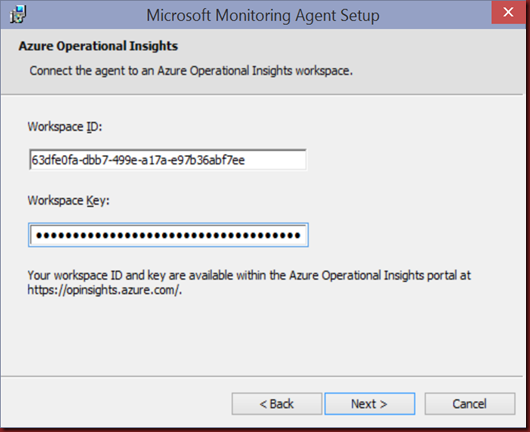The height and width of the screenshot is (432, 530).
Task: Focus the masked Workspace Key field
Action: [x=168, y=235]
